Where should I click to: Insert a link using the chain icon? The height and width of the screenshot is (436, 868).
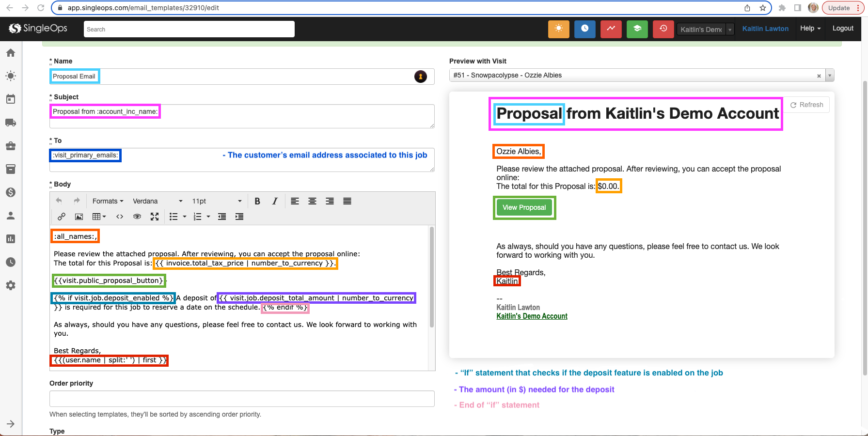62,217
